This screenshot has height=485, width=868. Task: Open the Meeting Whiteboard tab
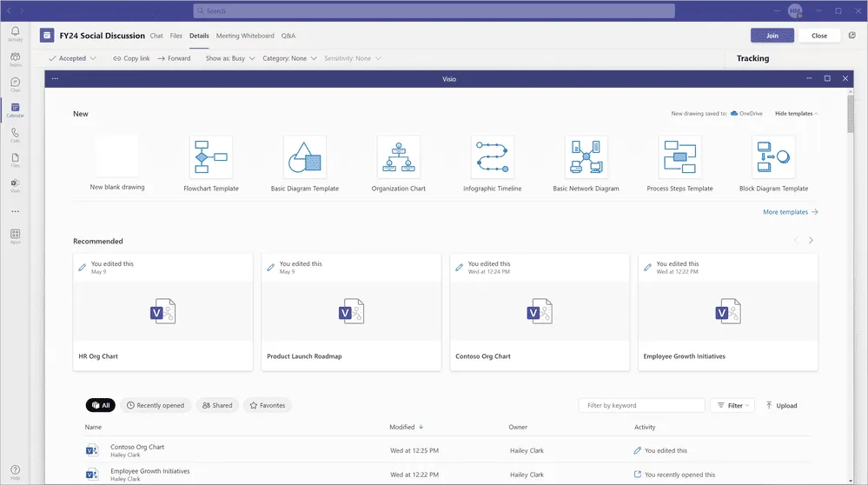pos(245,36)
